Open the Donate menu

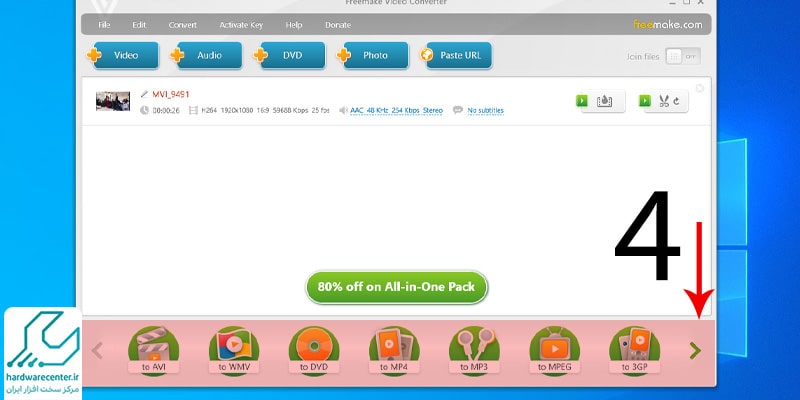coord(338,24)
